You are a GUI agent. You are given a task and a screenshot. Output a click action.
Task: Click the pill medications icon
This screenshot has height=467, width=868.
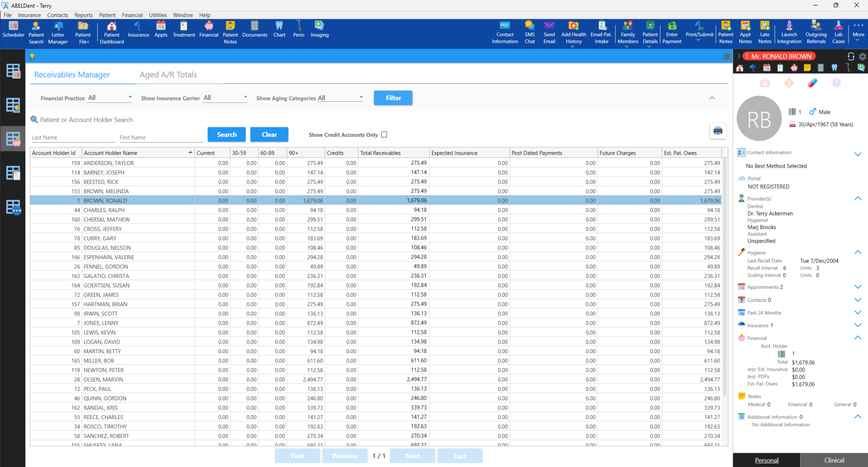coord(813,83)
